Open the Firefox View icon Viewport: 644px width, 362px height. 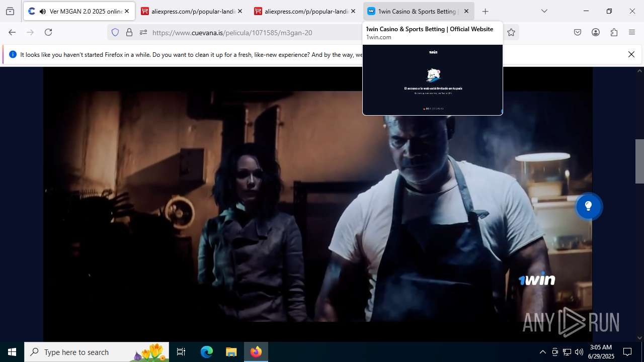(10, 11)
